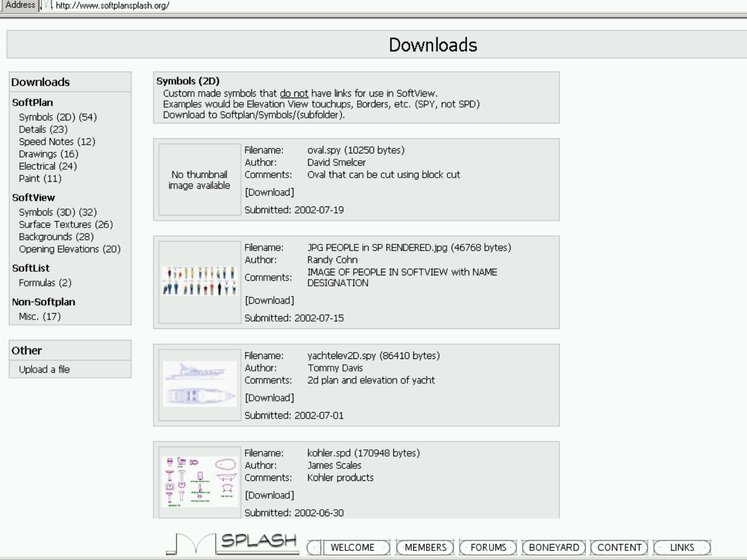The height and width of the screenshot is (560, 747).
Task: Open the Speed Notes (12) category
Action: [57, 141]
